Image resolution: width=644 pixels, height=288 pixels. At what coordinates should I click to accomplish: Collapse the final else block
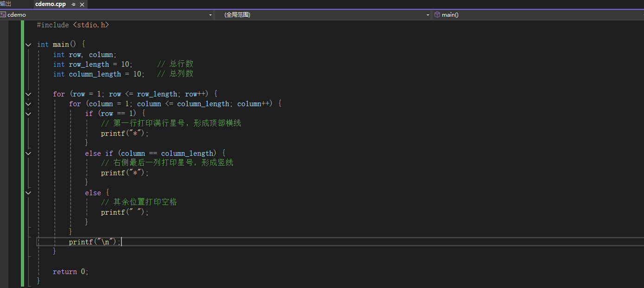click(x=28, y=192)
